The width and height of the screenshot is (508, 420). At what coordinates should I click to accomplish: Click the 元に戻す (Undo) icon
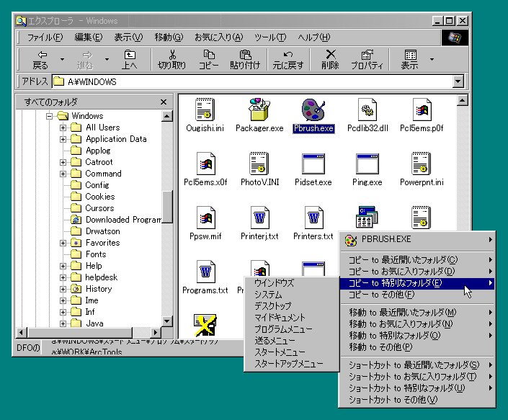288,55
